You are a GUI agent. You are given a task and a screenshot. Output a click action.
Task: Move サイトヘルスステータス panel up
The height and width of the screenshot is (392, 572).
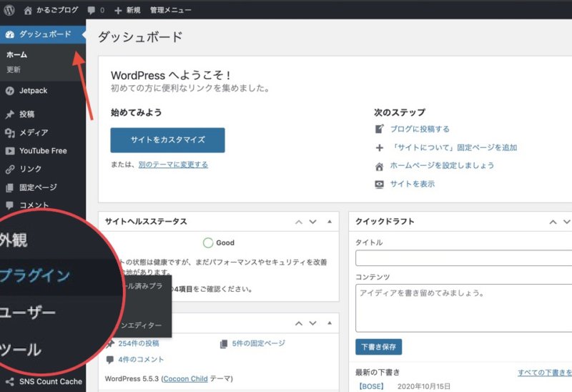299,222
